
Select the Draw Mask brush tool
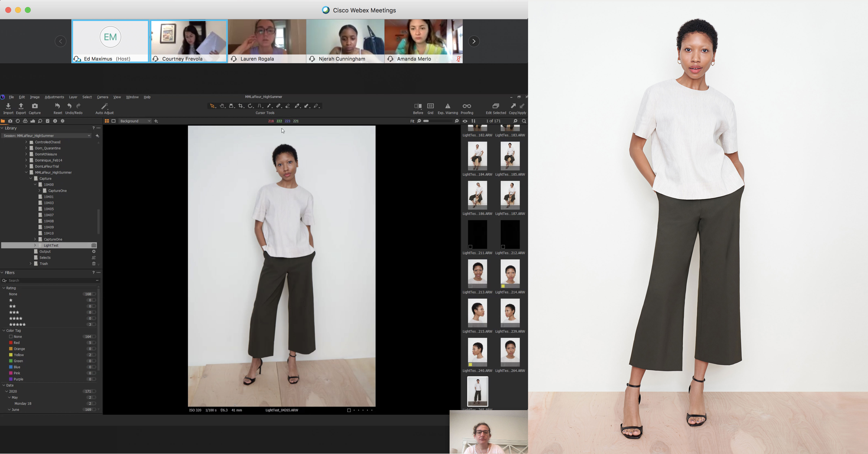tap(269, 106)
